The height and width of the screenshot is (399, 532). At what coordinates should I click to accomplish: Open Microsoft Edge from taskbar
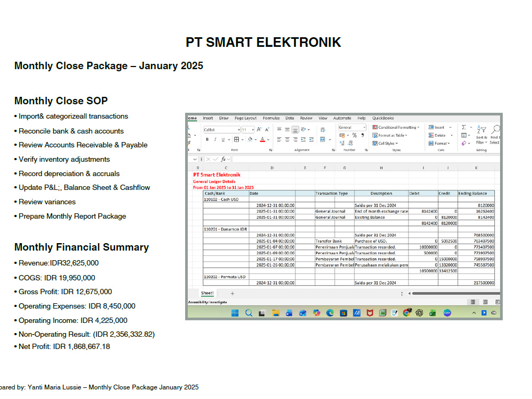click(330, 313)
